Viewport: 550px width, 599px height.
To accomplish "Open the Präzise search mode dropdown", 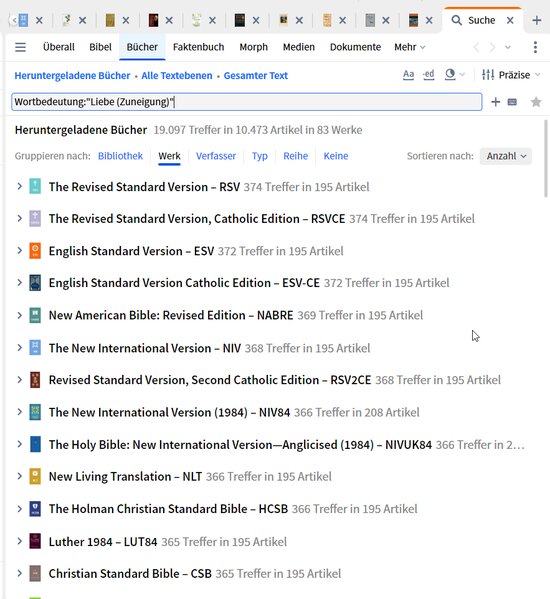I will click(511, 75).
